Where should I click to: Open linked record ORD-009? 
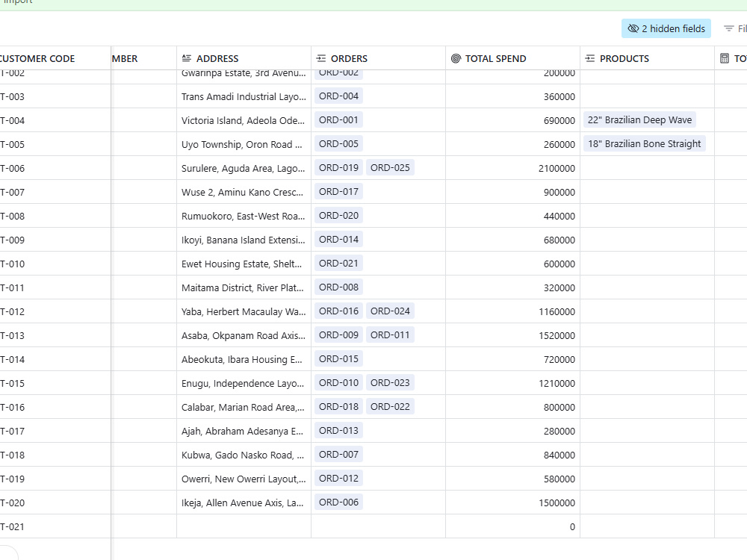338,335
